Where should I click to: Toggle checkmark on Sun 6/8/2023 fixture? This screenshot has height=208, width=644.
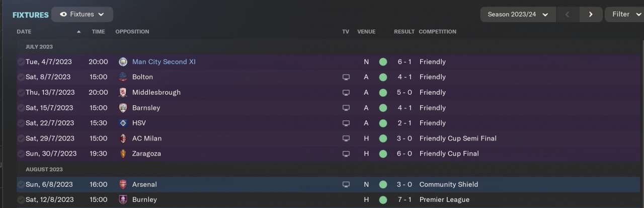(x=21, y=184)
